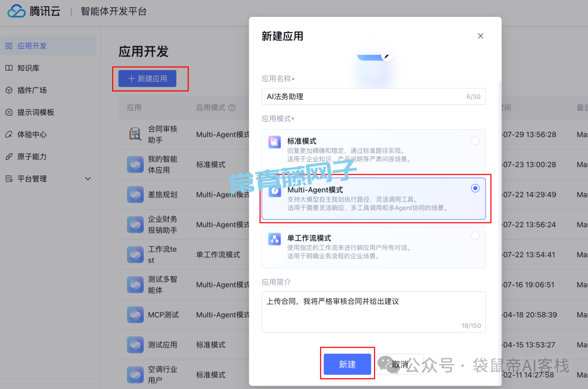Click the 应用名称 input field

[373, 96]
